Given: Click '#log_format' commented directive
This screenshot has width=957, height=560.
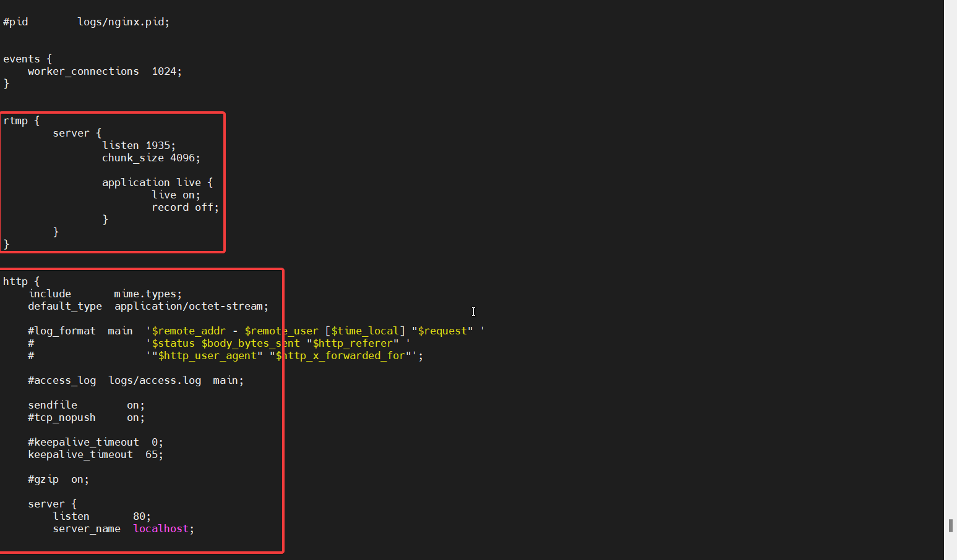Looking at the screenshot, I should (62, 331).
